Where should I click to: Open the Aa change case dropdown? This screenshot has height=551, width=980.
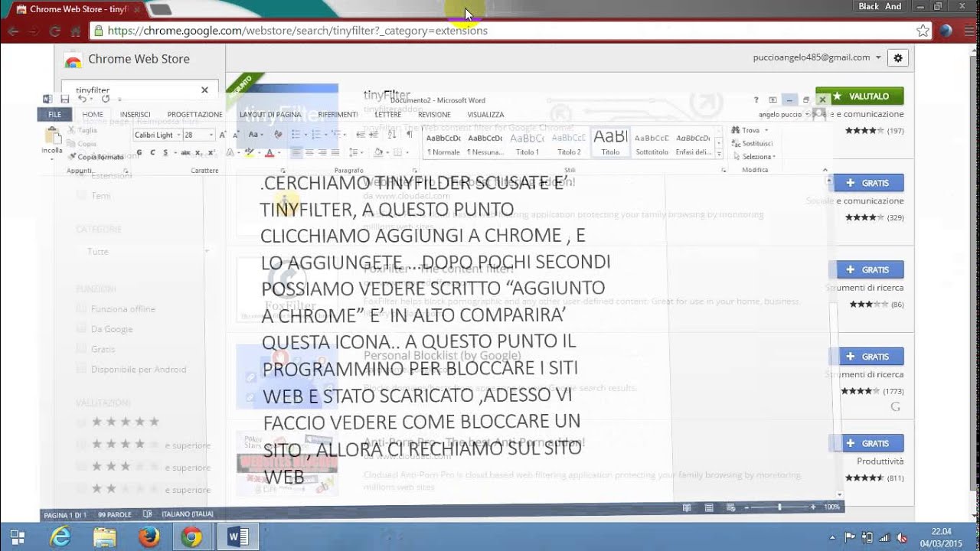[256, 135]
